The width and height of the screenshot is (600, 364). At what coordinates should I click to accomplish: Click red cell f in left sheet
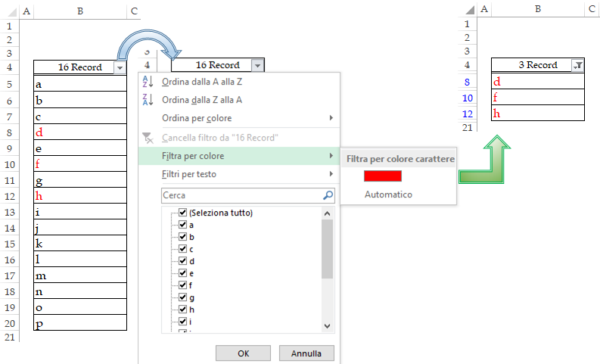click(x=80, y=164)
